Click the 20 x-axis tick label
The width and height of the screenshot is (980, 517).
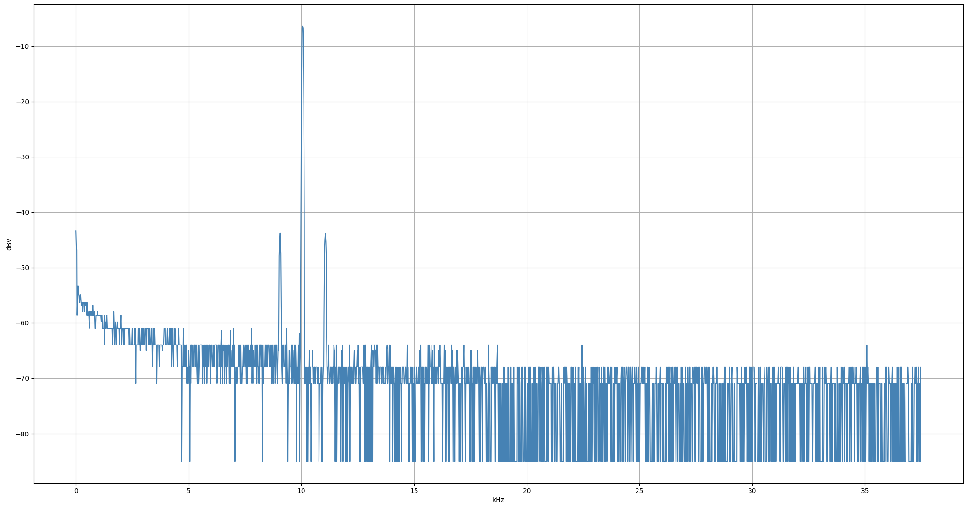coord(527,490)
